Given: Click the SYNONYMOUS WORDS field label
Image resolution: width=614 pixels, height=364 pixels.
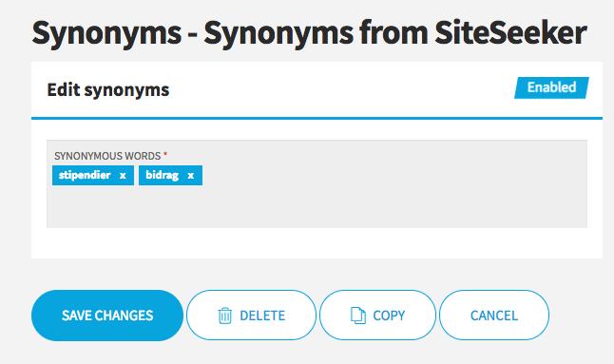Looking at the screenshot, I should click(x=107, y=156).
